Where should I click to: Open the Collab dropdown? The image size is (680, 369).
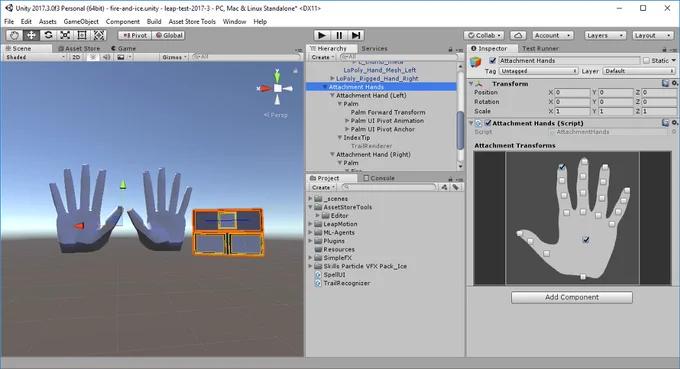click(x=484, y=35)
